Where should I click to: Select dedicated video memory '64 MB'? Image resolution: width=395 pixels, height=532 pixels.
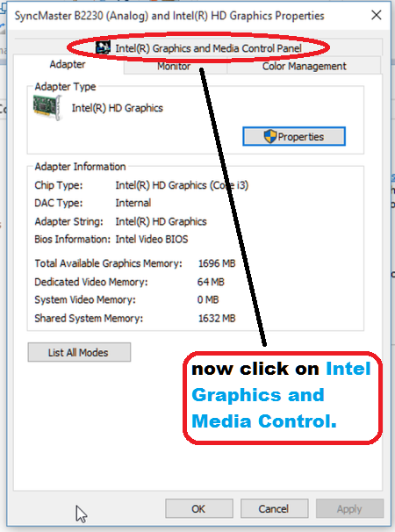pyautogui.click(x=211, y=282)
